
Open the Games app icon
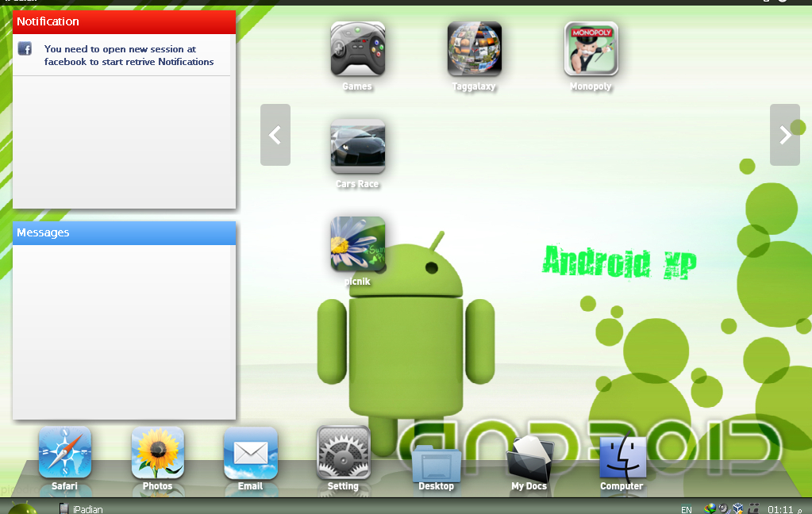coord(357,48)
